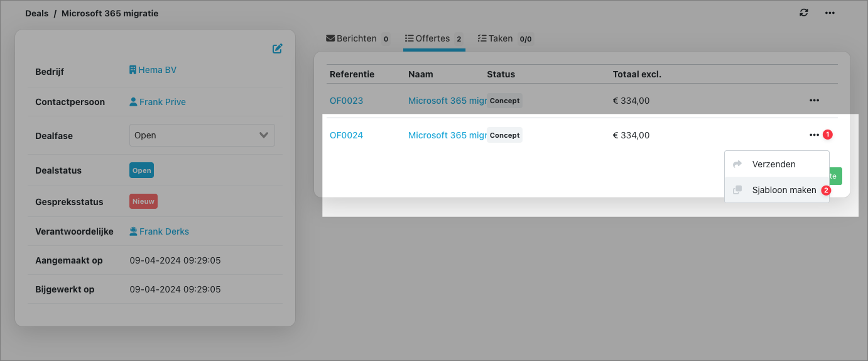The height and width of the screenshot is (361, 868).
Task: Click the Concept status badge of OF0023
Action: click(504, 101)
